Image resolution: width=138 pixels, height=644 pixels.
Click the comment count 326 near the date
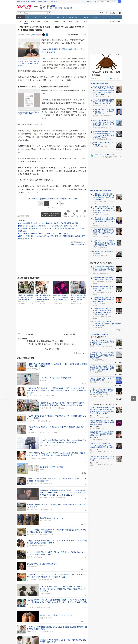click(x=34, y=35)
